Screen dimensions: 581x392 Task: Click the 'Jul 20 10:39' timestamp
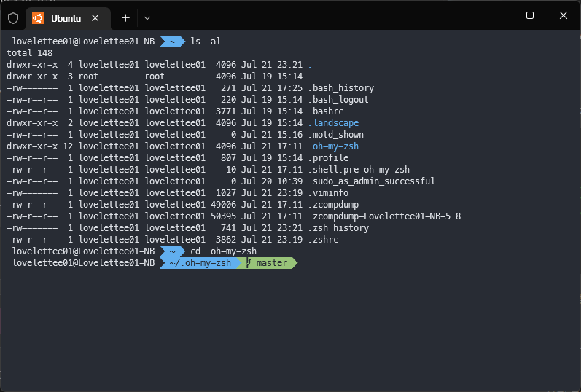coord(272,181)
